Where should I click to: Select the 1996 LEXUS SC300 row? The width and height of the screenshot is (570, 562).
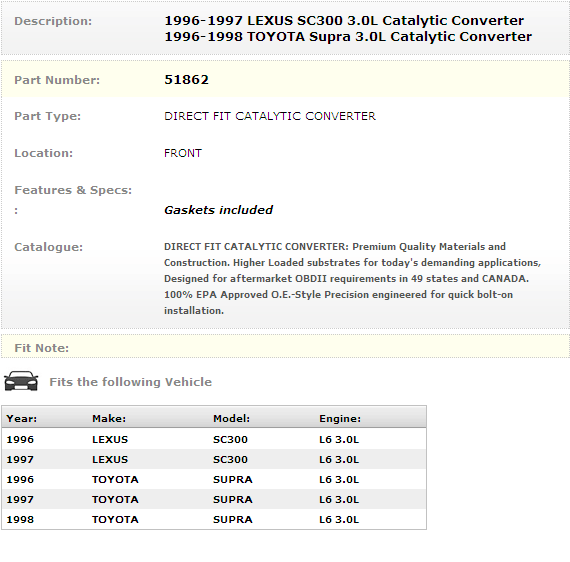pyautogui.click(x=214, y=439)
